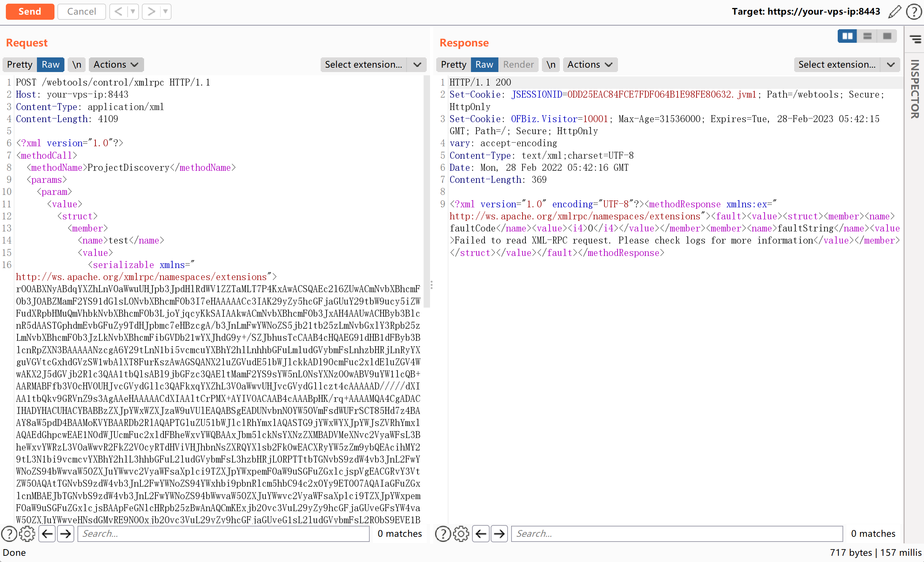Click the orange Send button
This screenshot has height=562, width=924.
click(30, 12)
